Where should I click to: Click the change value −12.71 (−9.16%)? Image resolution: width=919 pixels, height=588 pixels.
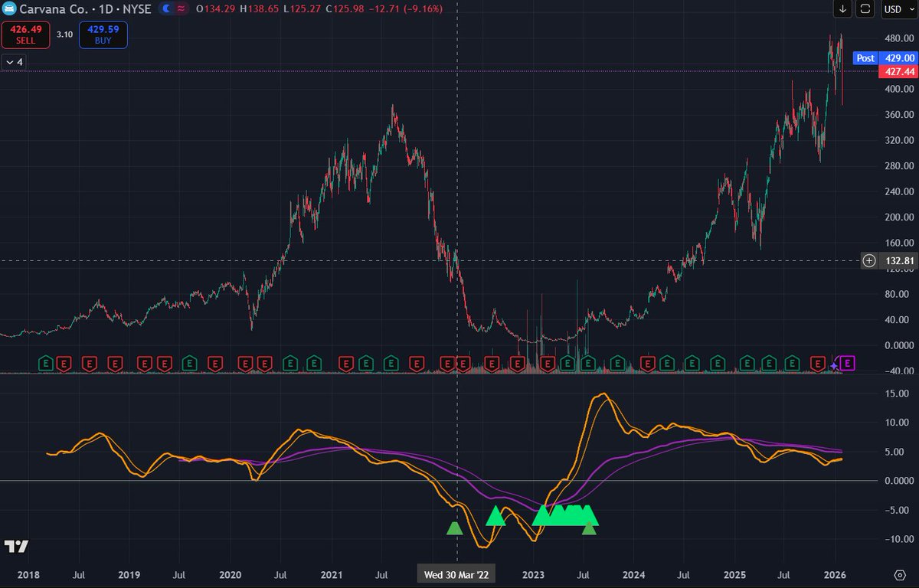407,9
